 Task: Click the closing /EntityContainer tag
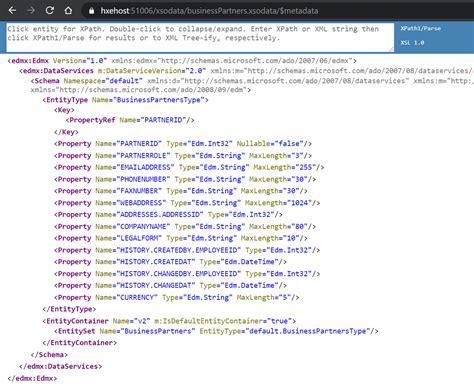point(80,343)
